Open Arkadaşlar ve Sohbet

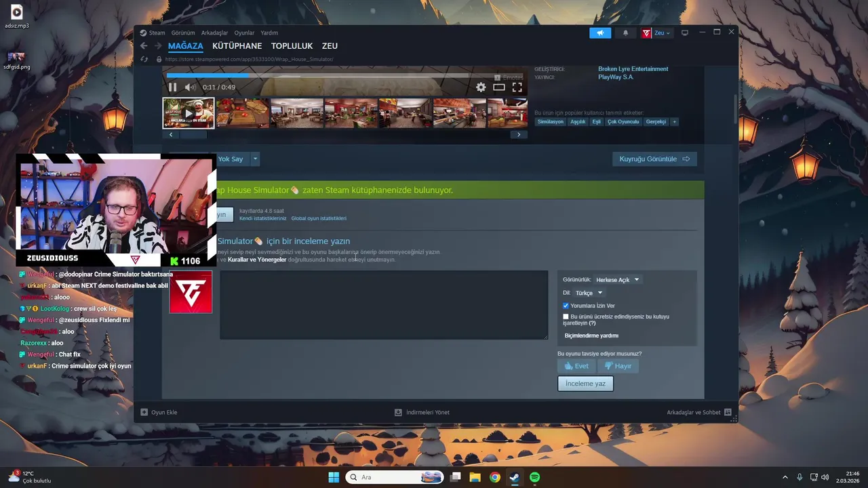(698, 412)
